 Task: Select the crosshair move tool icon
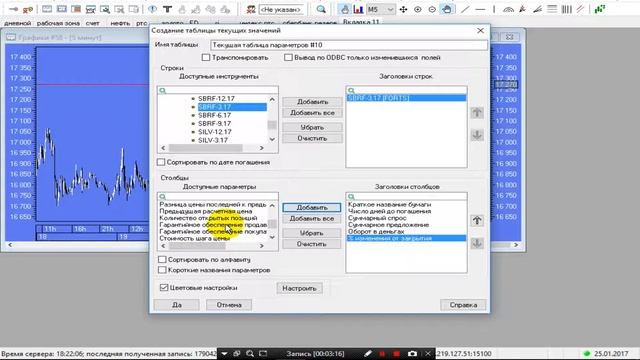(403, 9)
